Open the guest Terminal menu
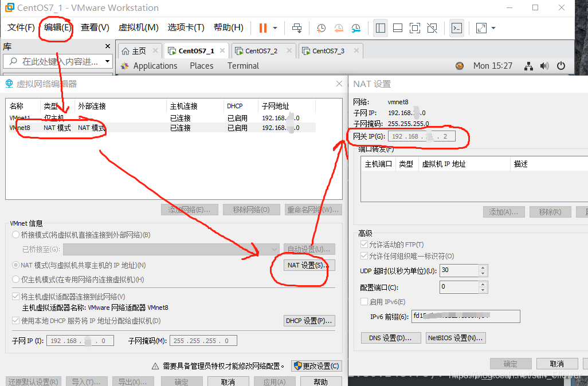Screen dimensions: 588x386 [x=243, y=66]
